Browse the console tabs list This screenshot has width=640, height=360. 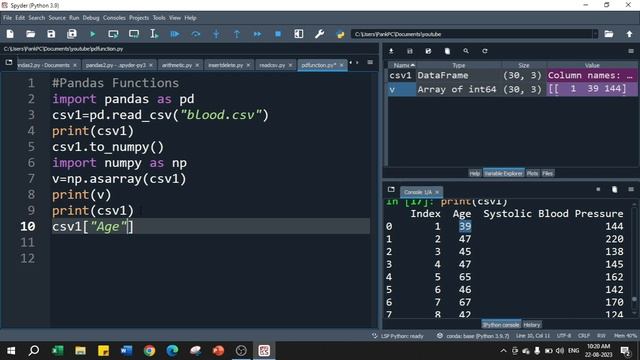pyautogui.click(x=391, y=189)
